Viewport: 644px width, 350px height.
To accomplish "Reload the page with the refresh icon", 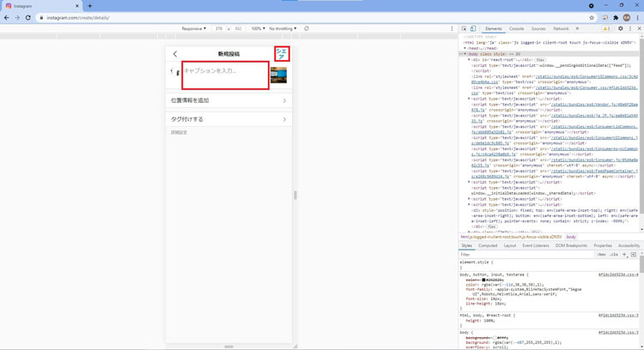I will pyautogui.click(x=28, y=18).
